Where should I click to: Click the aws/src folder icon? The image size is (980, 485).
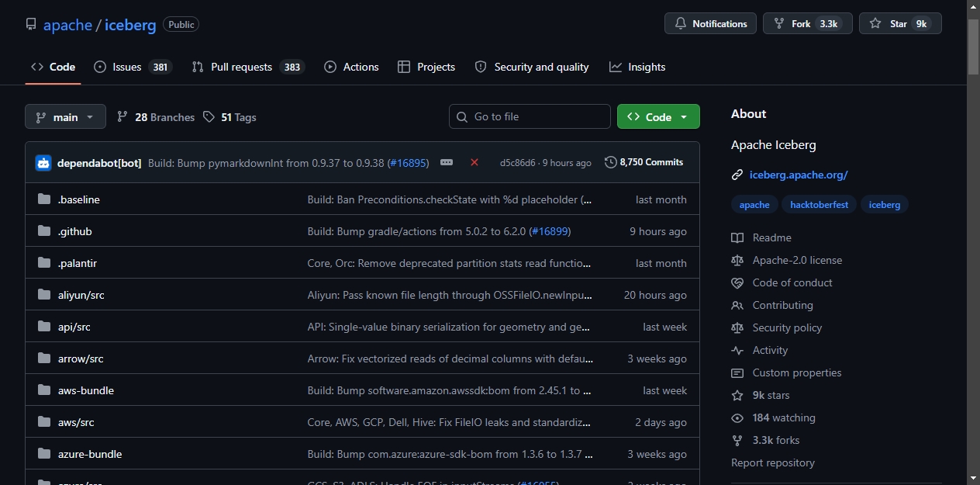click(x=44, y=422)
